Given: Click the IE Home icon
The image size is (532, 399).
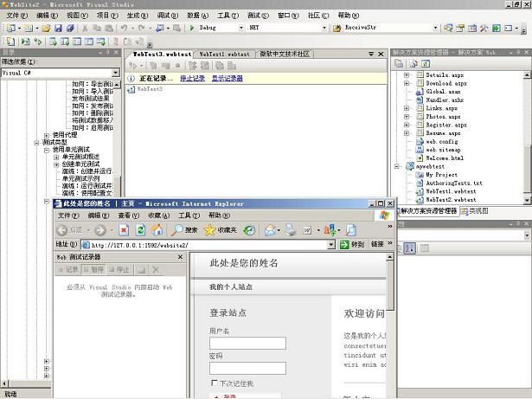Looking at the screenshot, I should (157, 230).
